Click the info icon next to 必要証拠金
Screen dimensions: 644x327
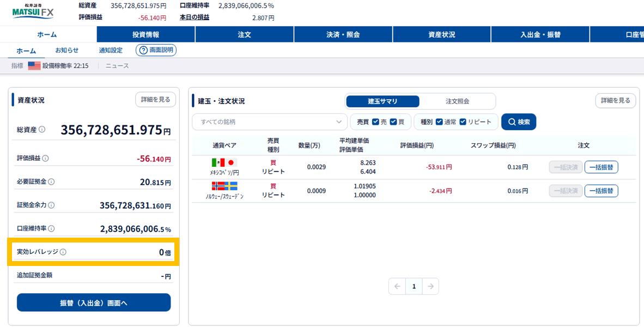(x=51, y=181)
